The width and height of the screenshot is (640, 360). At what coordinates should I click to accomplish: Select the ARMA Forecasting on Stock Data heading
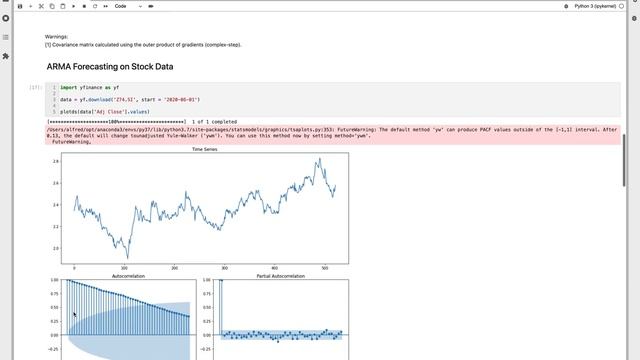click(110, 67)
